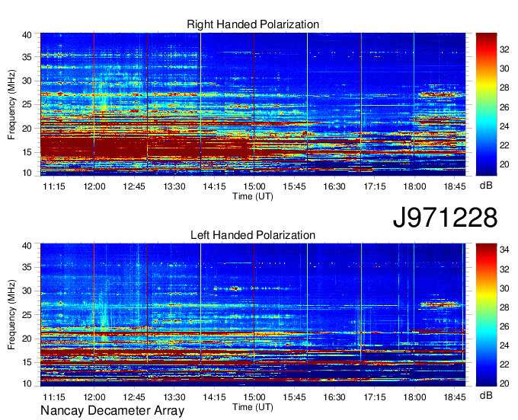The width and height of the screenshot is (518, 420).
Task: Click the 26 dB tick on Right Handed colorbar
Action: click(504, 107)
